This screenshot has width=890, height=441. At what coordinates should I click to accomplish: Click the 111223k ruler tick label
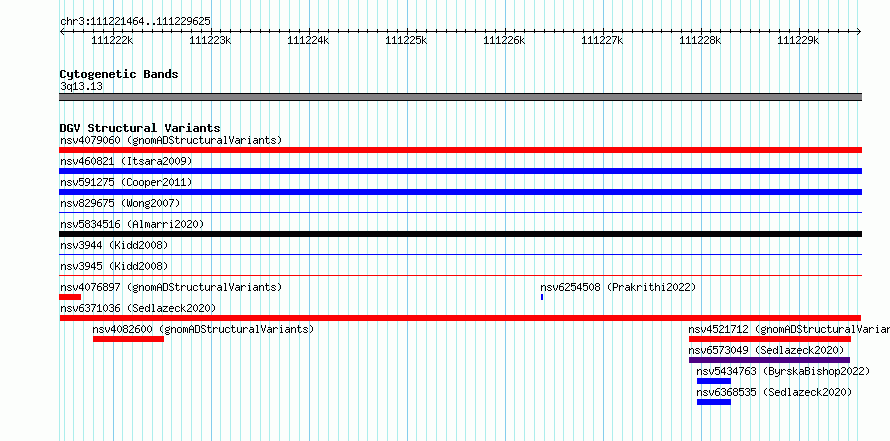211,40
